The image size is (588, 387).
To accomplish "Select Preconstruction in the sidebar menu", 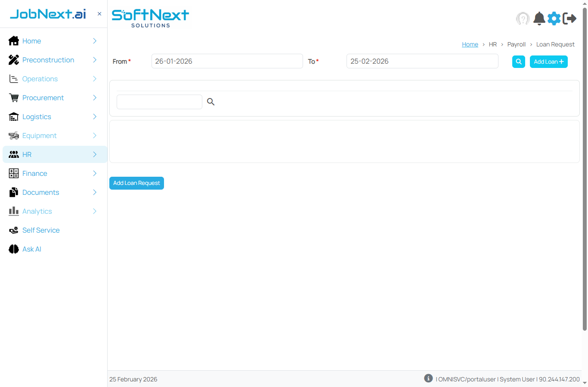I will (48, 60).
